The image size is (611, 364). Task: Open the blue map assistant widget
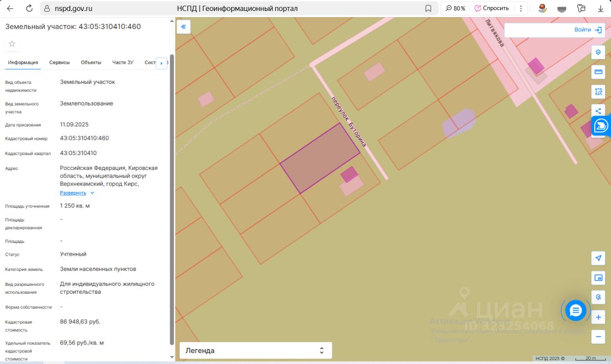coord(601,126)
